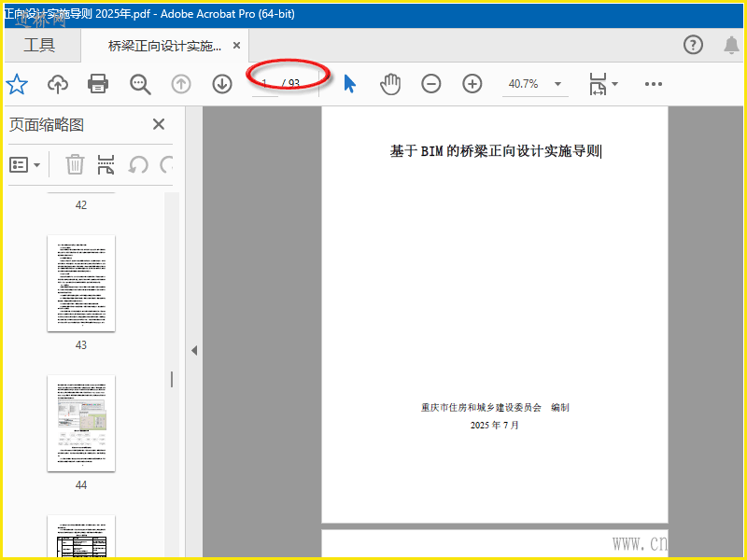This screenshot has width=747, height=560.
Task: Choose the selection arrow tool
Action: pos(349,84)
